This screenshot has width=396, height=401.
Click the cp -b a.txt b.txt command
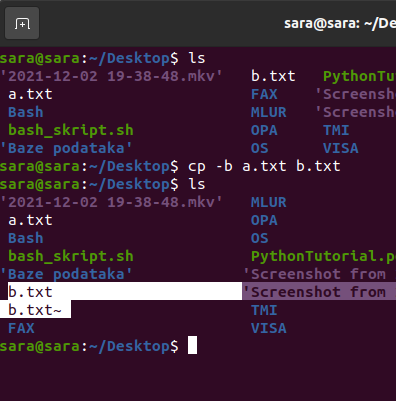tap(264, 166)
